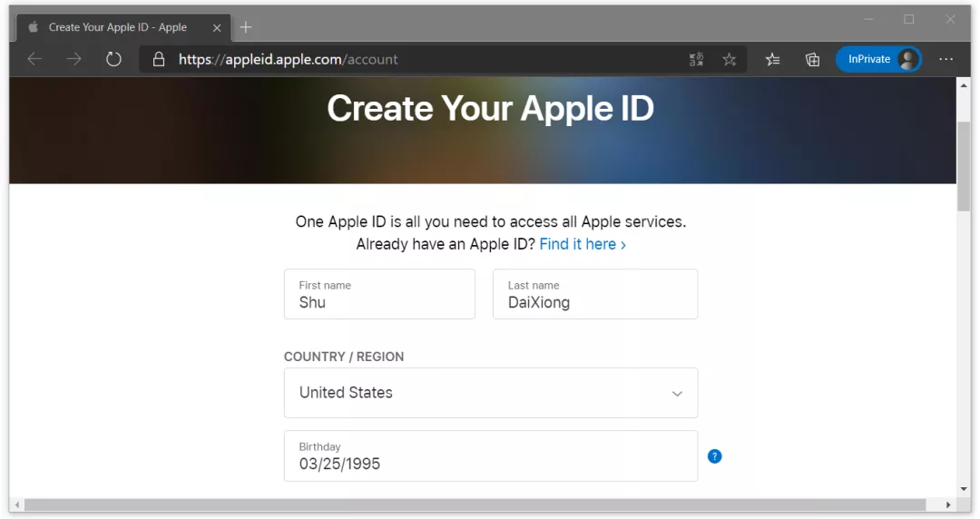
Task: Open the InPrivate profile button
Action: click(878, 59)
